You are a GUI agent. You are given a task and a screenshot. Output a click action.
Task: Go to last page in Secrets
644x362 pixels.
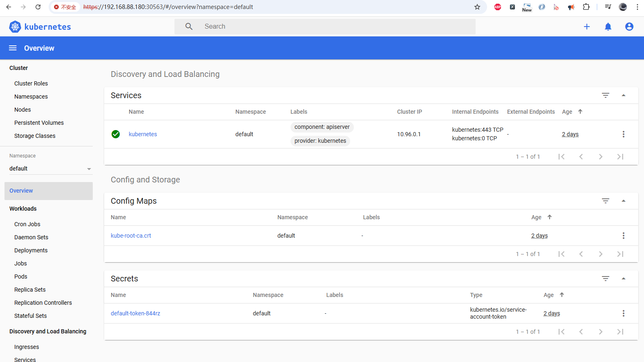click(x=620, y=332)
